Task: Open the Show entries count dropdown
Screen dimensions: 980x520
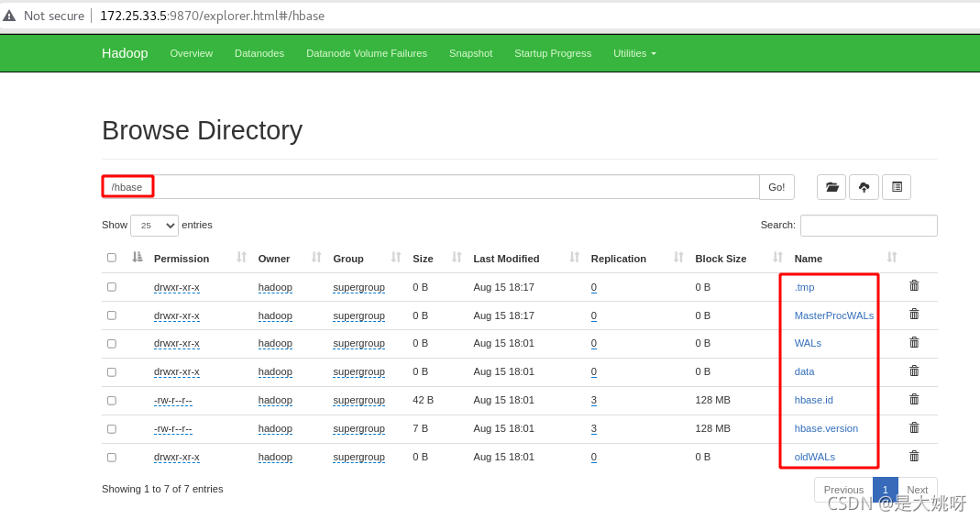Action: click(154, 226)
